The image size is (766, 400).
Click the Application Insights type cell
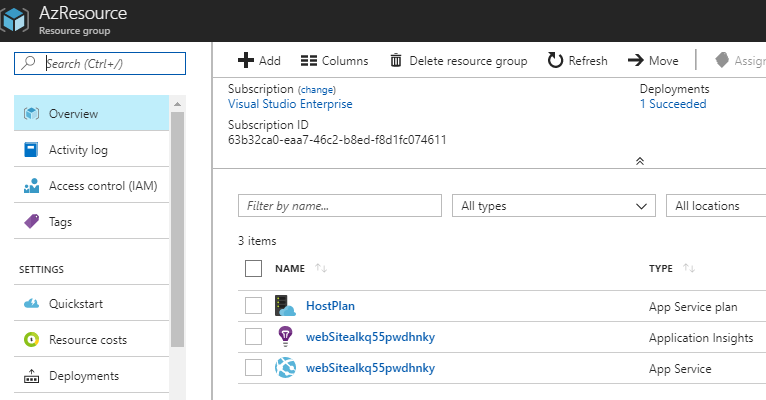pos(701,337)
